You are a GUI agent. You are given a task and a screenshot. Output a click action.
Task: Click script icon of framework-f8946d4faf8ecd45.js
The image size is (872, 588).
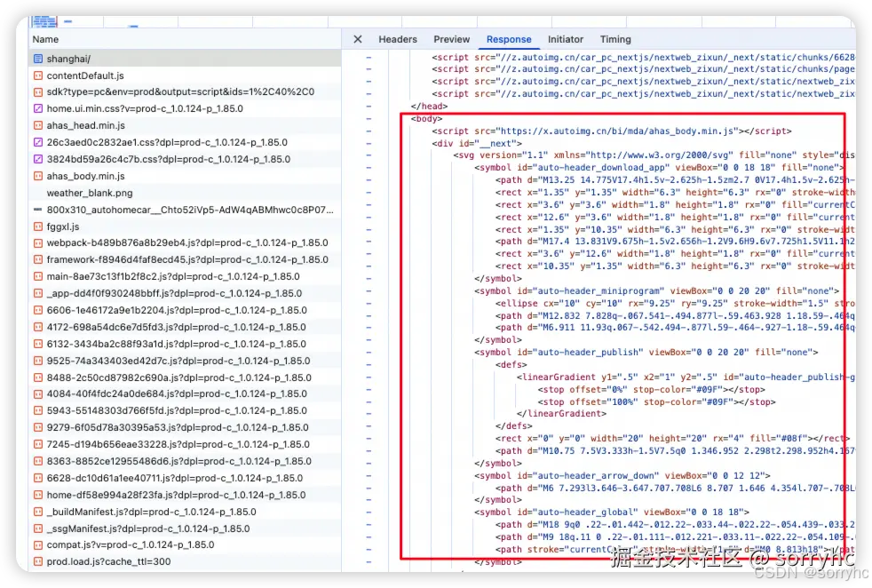tap(38, 259)
